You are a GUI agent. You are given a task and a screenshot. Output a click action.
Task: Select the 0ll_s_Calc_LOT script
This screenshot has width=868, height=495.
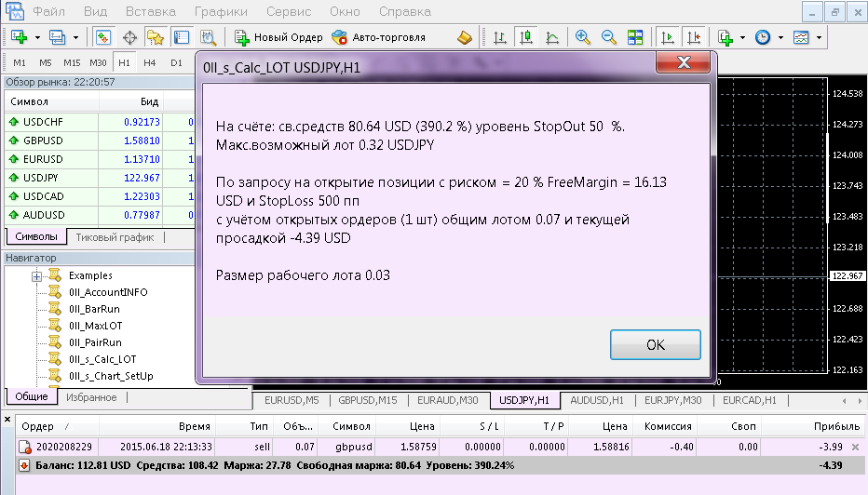[102, 359]
